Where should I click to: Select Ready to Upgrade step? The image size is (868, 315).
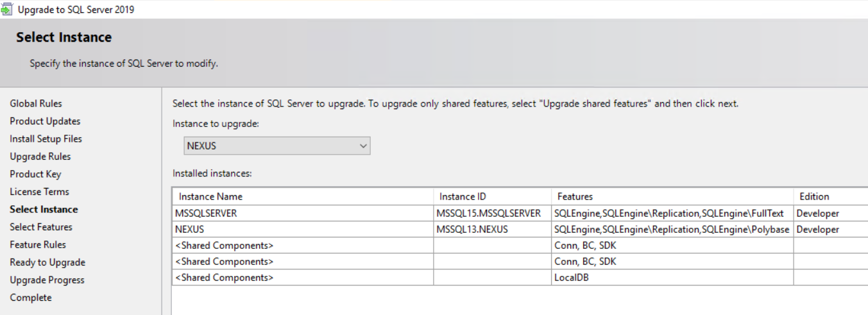[47, 262]
